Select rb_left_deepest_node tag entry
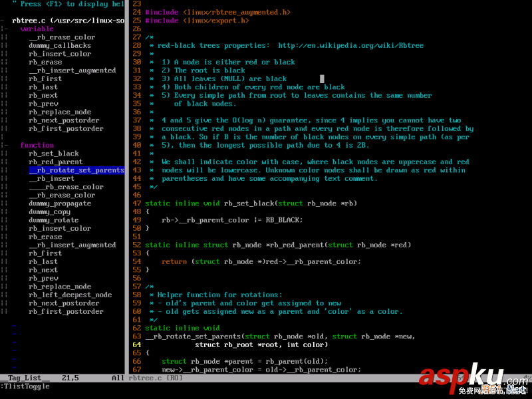This screenshot has width=532, height=399. (70, 295)
